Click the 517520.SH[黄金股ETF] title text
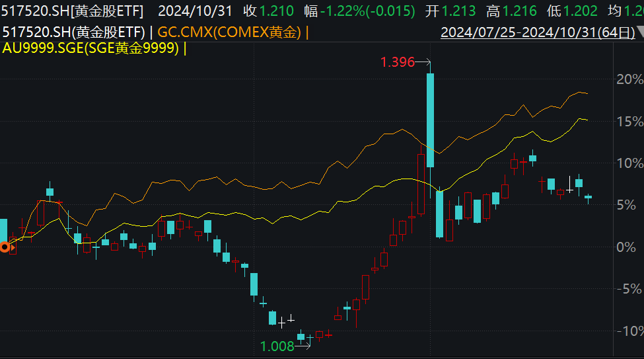The width and height of the screenshot is (644, 359). coord(72,11)
